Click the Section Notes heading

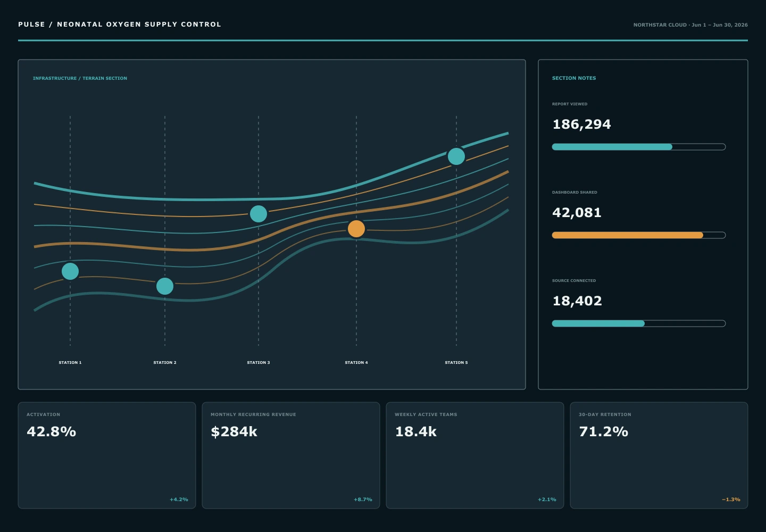[x=574, y=78]
